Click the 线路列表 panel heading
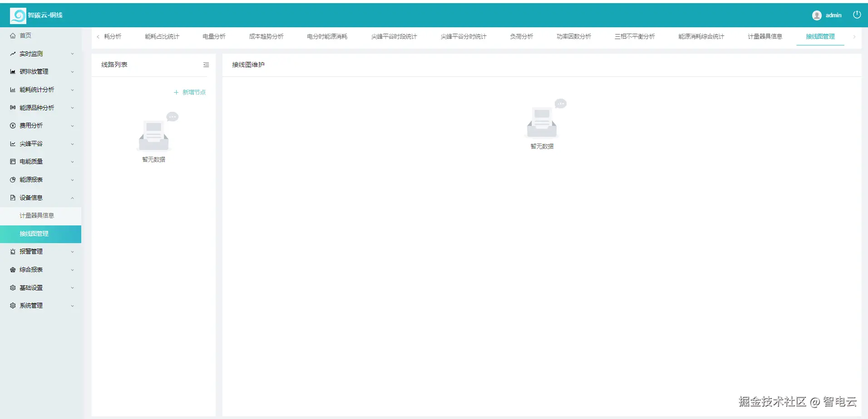868x419 pixels. 114,65
